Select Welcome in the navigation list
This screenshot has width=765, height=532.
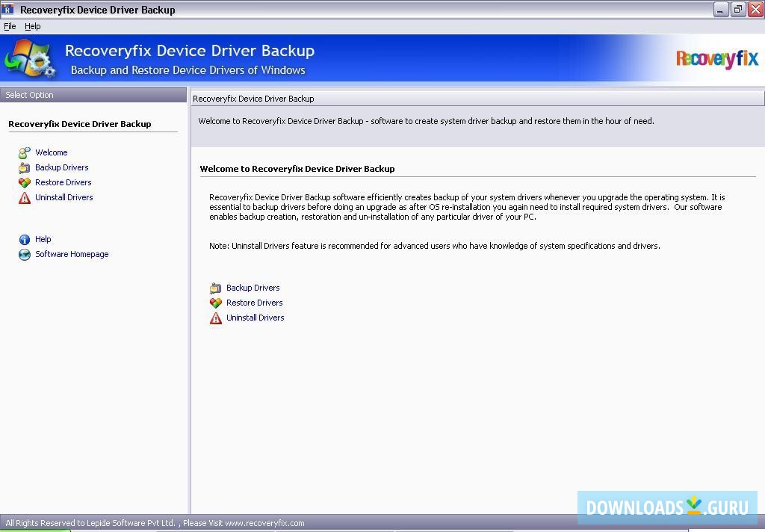[51, 152]
